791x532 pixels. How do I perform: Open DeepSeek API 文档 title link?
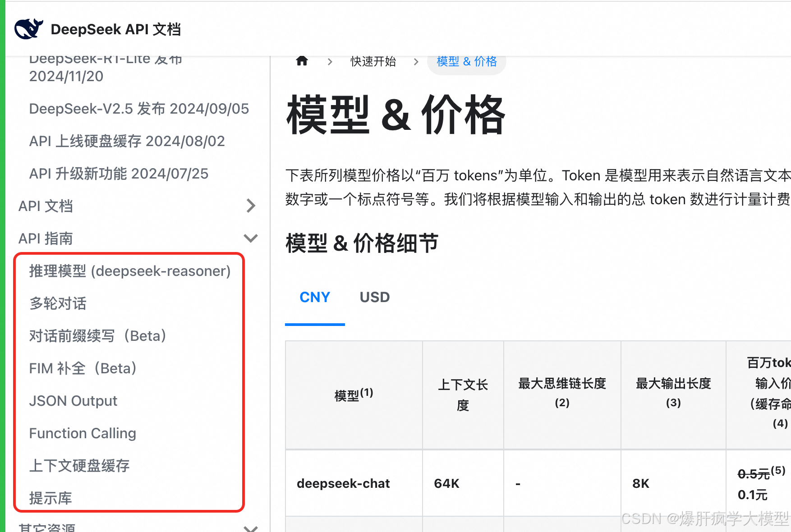click(115, 29)
